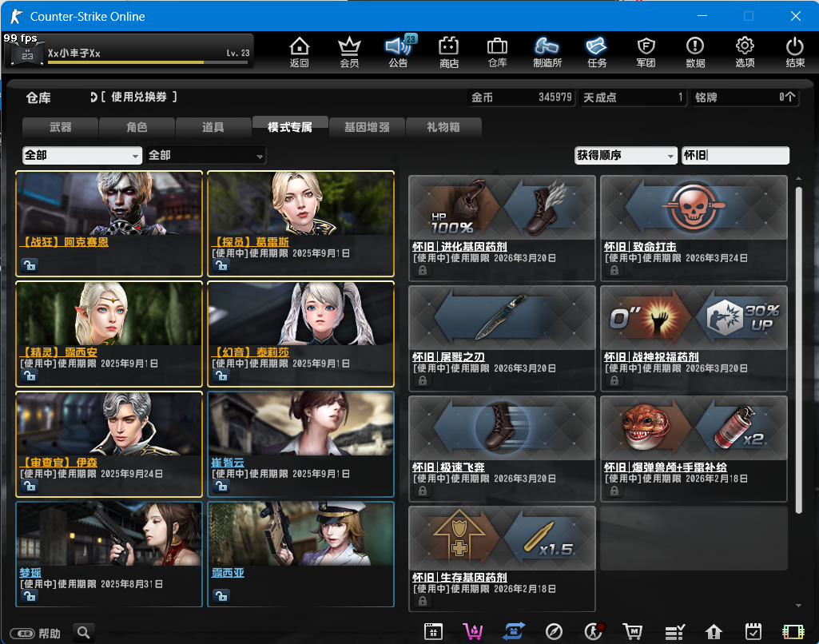
Task: Click the house with exclamation icon
Action: (714, 632)
